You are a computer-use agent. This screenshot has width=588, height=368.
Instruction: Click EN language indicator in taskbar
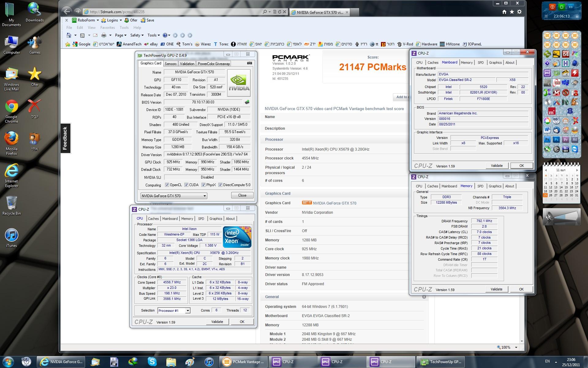pyautogui.click(x=547, y=361)
